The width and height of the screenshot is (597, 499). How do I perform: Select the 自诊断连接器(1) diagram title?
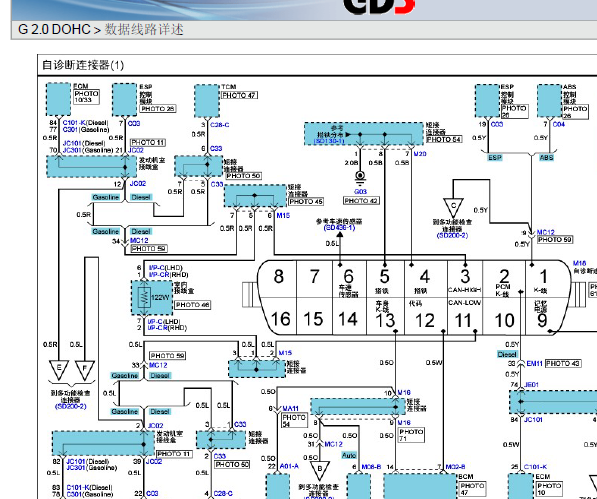point(83,65)
